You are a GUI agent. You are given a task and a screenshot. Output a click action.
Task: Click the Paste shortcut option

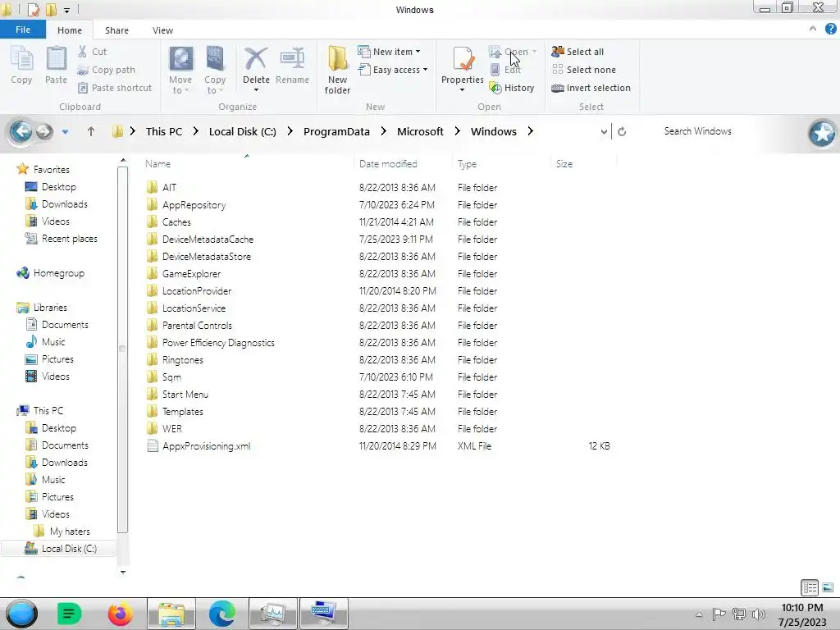pyautogui.click(x=115, y=88)
